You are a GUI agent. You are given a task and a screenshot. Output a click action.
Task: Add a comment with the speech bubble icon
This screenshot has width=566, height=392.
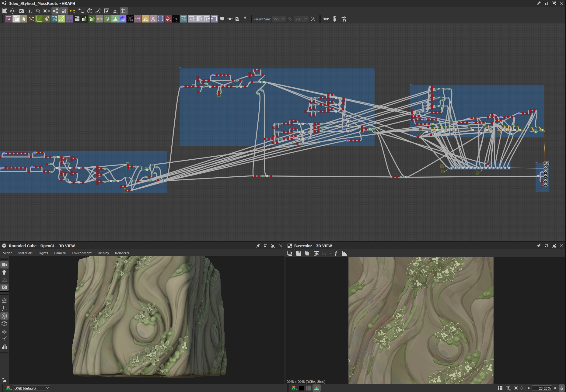tap(222, 19)
